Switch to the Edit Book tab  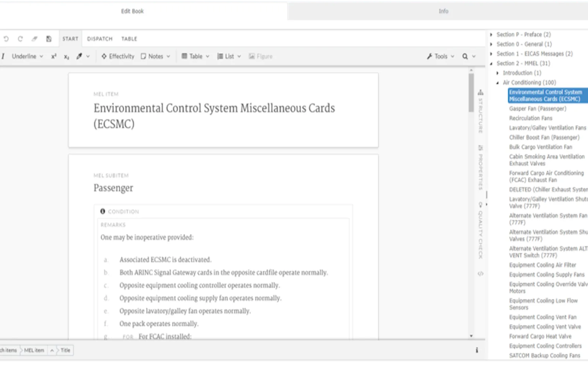pos(132,11)
